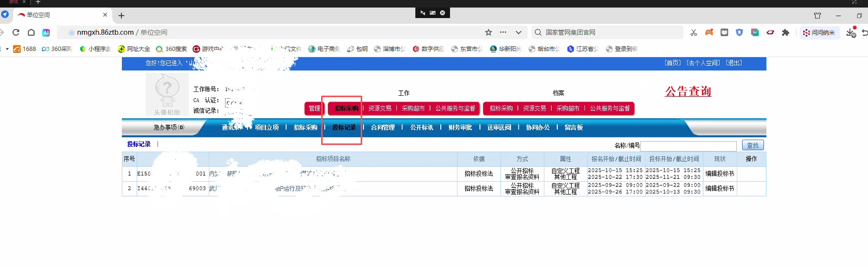Click the red 管理 button

(x=314, y=108)
